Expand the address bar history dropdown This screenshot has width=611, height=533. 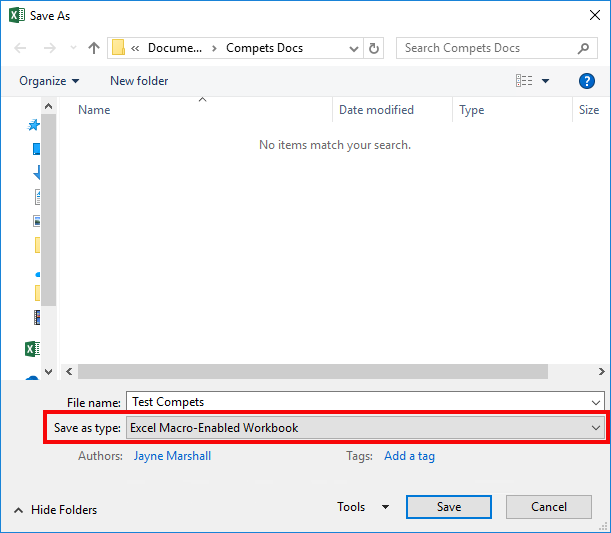coord(354,49)
